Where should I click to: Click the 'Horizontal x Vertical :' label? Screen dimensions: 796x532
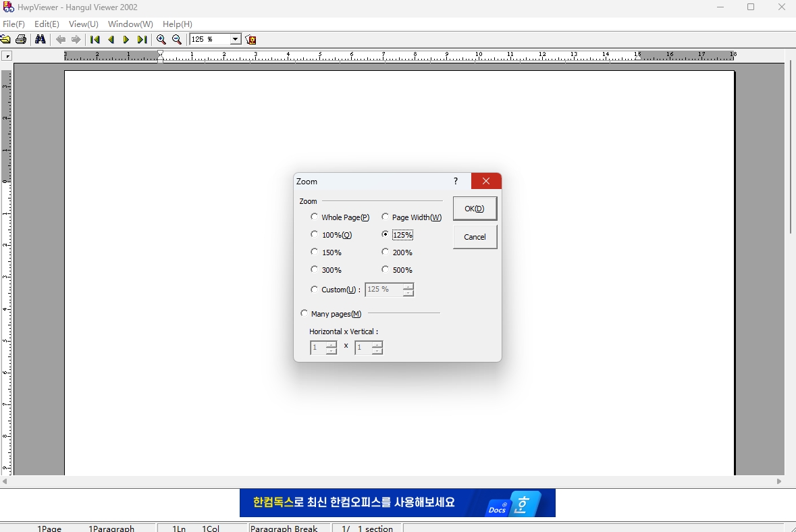pyautogui.click(x=344, y=331)
